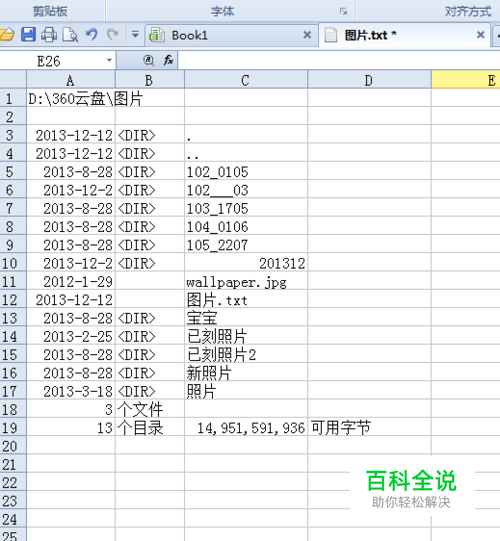
Task: Click cell containing 图片.txt in column C
Action: (246, 300)
